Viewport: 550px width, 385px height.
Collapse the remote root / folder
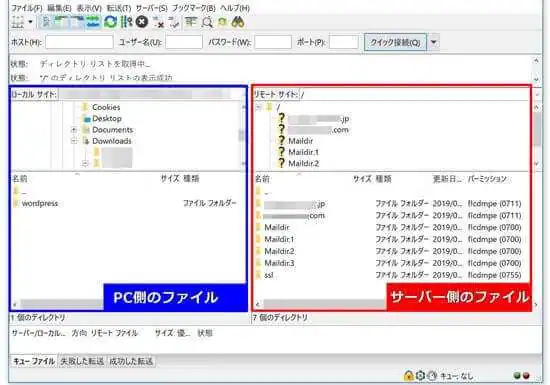(x=259, y=107)
